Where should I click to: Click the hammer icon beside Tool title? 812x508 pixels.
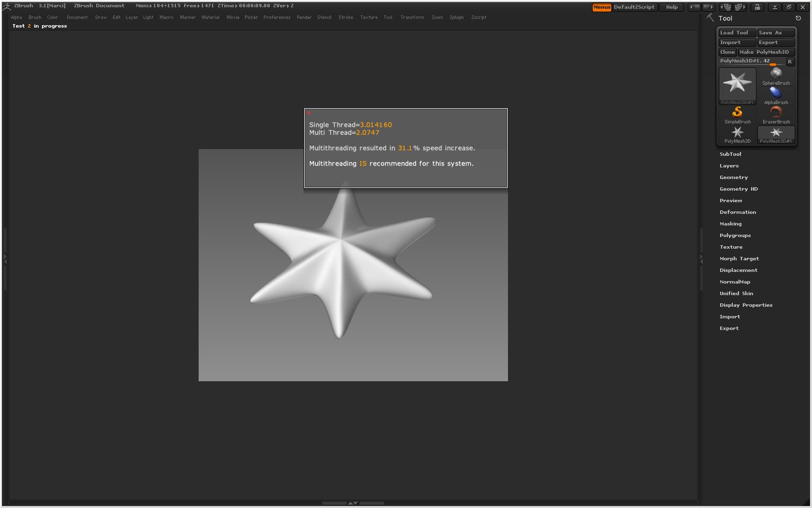tap(710, 18)
